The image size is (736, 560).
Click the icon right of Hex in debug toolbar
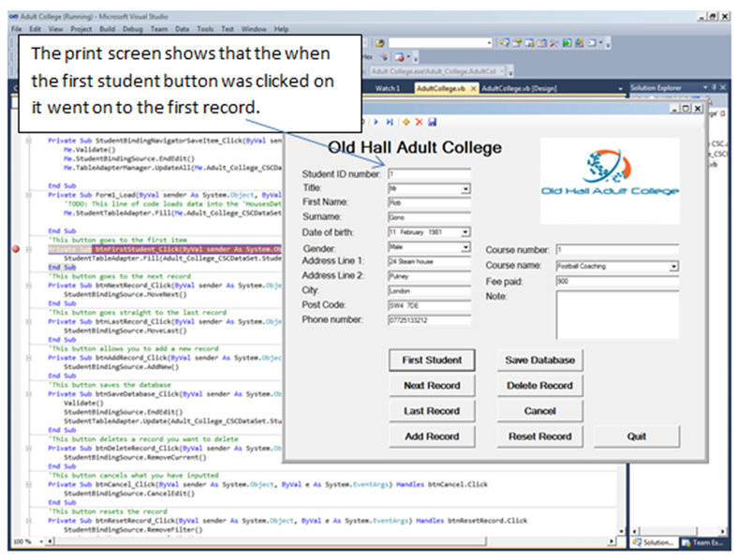coord(384,57)
